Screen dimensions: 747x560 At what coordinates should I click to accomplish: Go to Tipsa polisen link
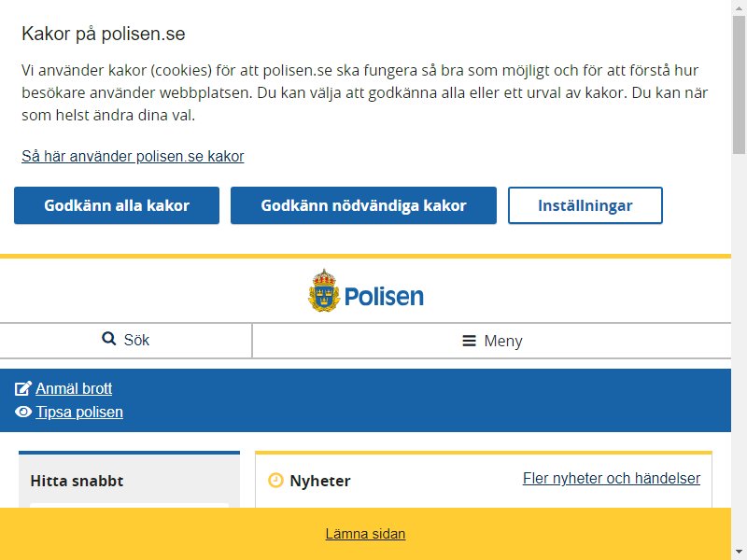coord(79,412)
